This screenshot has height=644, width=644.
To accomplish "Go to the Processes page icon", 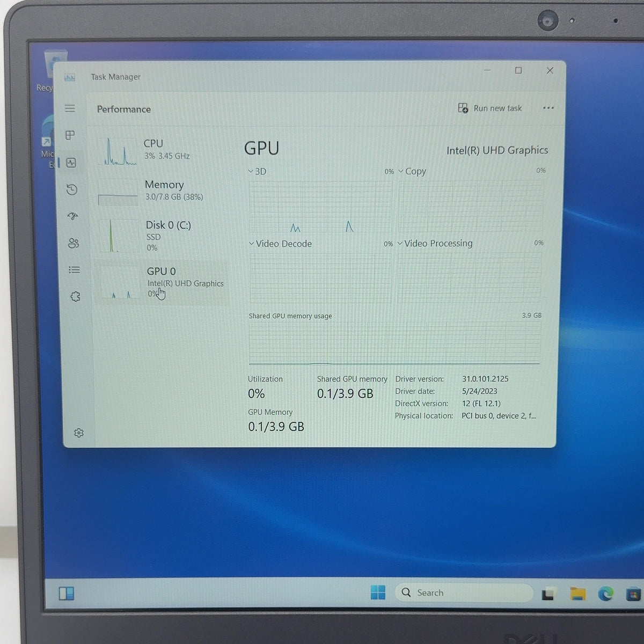I will tap(70, 135).
